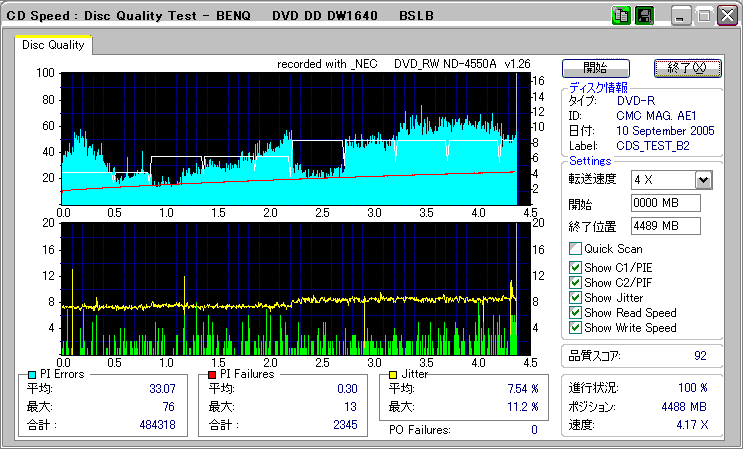Copy the scan results using clipboard icon
Image resolution: width=743 pixels, height=449 pixels.
pos(621,16)
